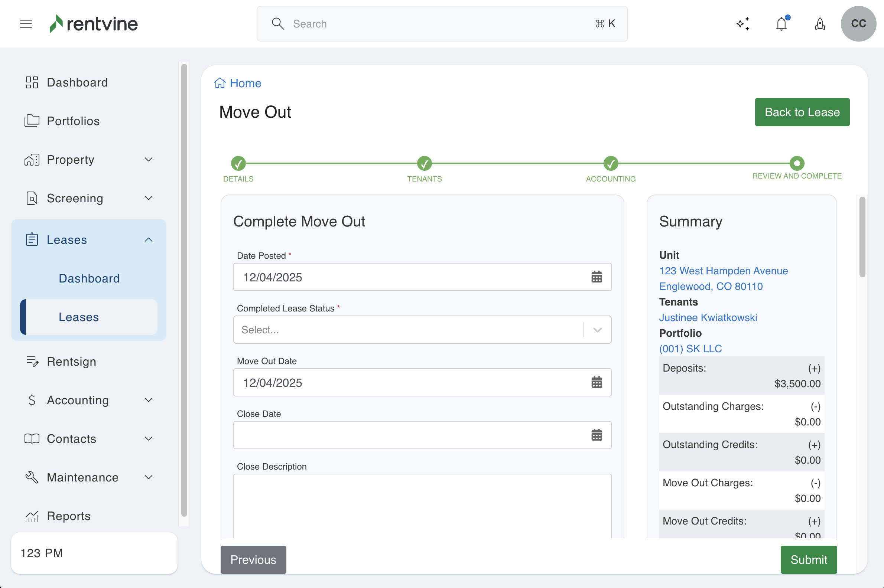Screen dimensions: 884x588
Task: Click the rocket icon in header
Action: (820, 24)
